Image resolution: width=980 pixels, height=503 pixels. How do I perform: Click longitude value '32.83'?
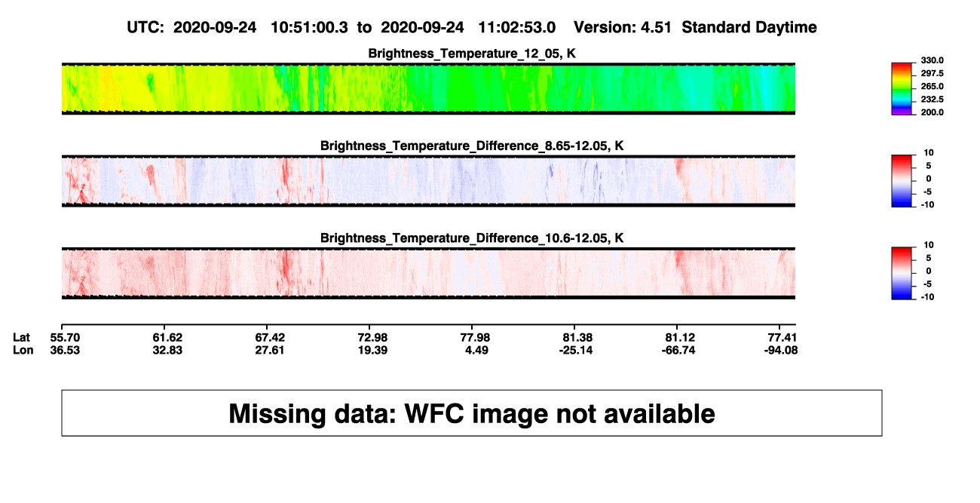pyautogui.click(x=167, y=350)
